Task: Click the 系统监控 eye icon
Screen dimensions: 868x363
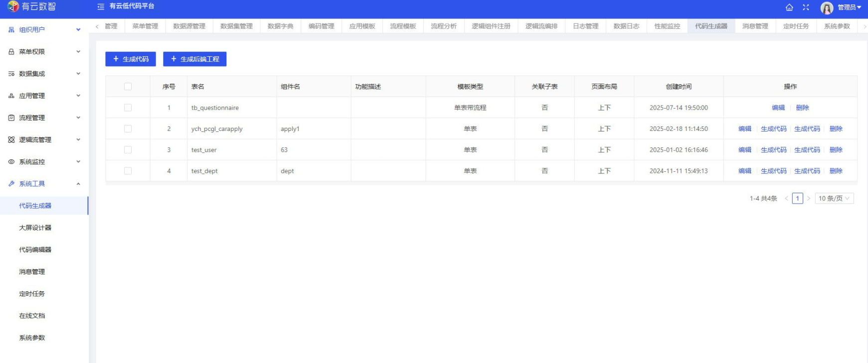Action: pos(11,162)
